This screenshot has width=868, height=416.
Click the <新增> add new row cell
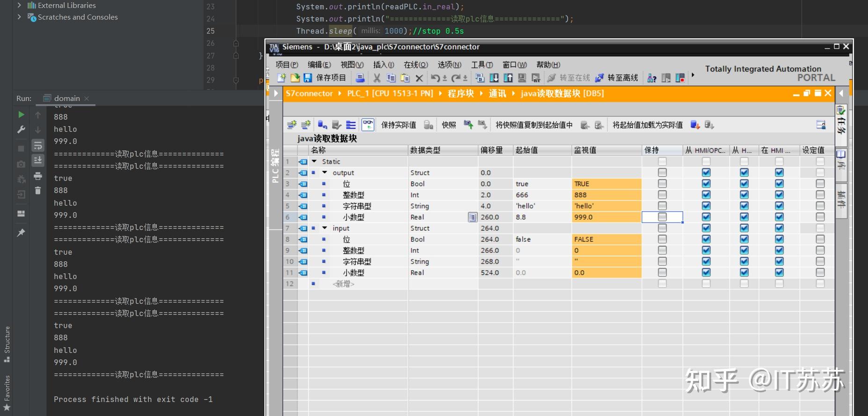pos(344,284)
